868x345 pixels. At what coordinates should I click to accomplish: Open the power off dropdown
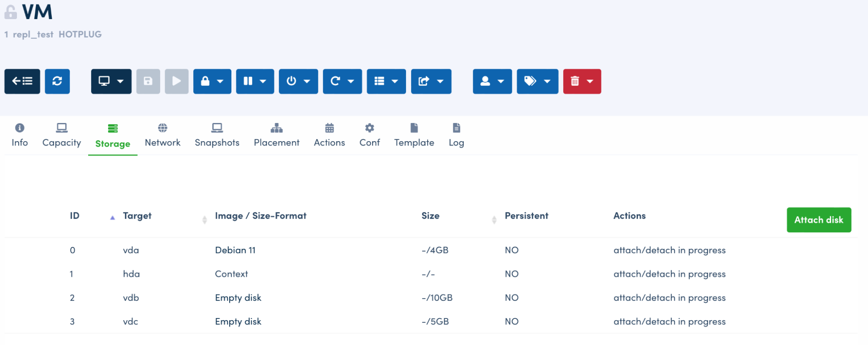(x=298, y=81)
